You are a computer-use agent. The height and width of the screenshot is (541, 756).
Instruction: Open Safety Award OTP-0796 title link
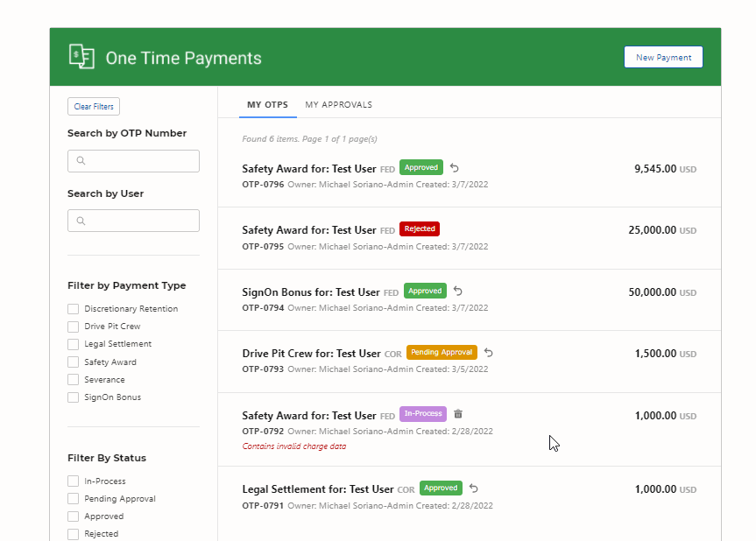coord(309,169)
